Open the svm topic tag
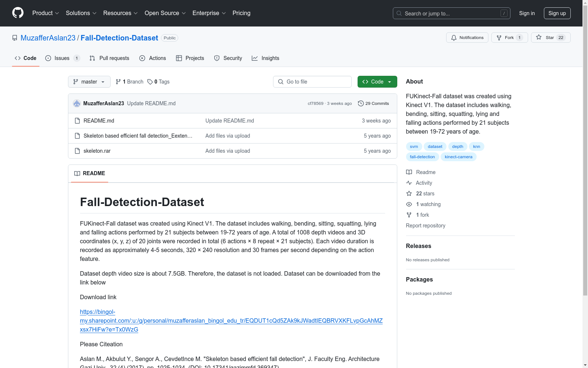Image resolution: width=588 pixels, height=368 pixels. (x=414, y=146)
